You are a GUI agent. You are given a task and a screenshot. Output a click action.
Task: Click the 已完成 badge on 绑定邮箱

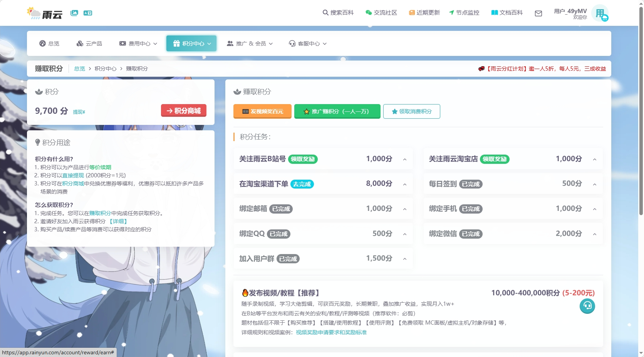point(281,209)
